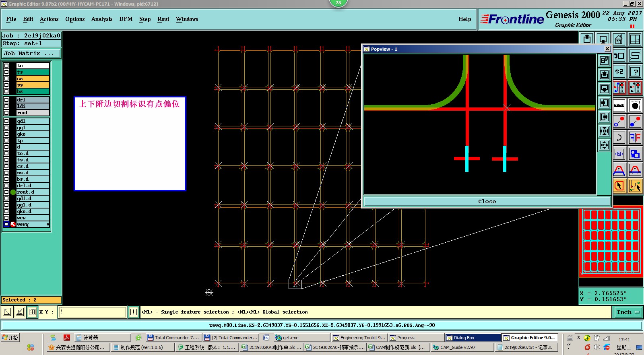Toggle the checkbox for layer wewq
This screenshot has height=355, width=644.
(6, 224)
